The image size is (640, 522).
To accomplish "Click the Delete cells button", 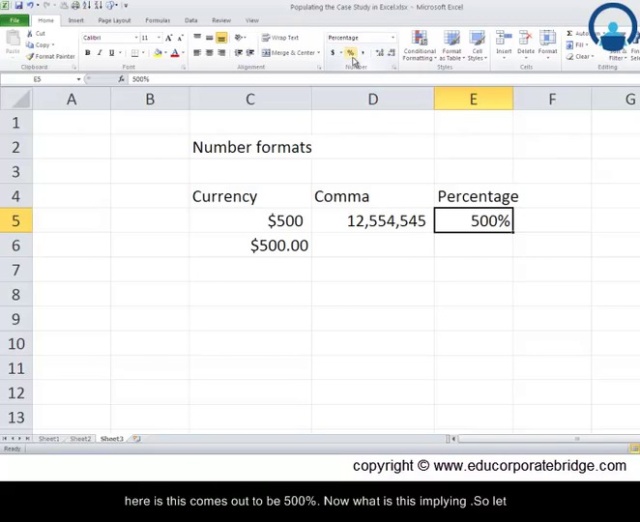I will coord(526,45).
